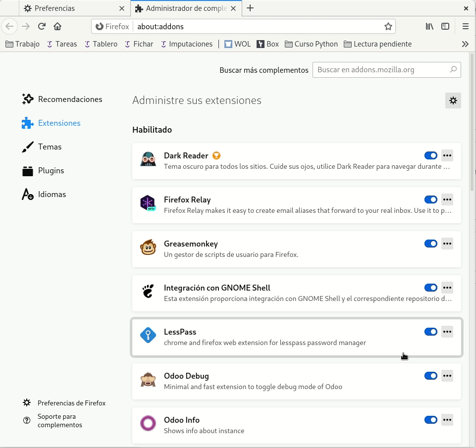
Task: Open the WOL bookmark
Action: (x=237, y=44)
